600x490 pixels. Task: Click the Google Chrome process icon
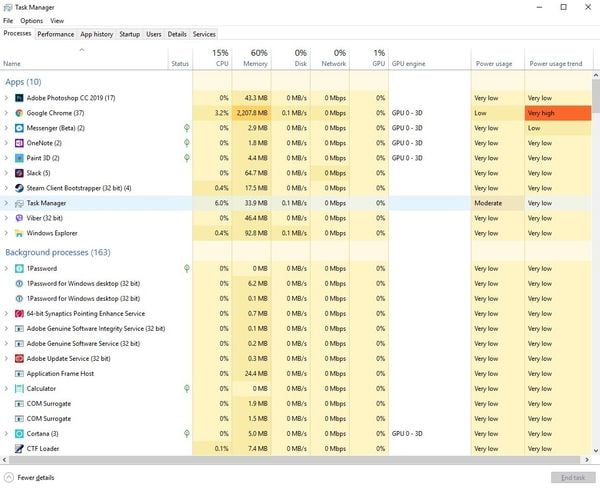pyautogui.click(x=19, y=113)
